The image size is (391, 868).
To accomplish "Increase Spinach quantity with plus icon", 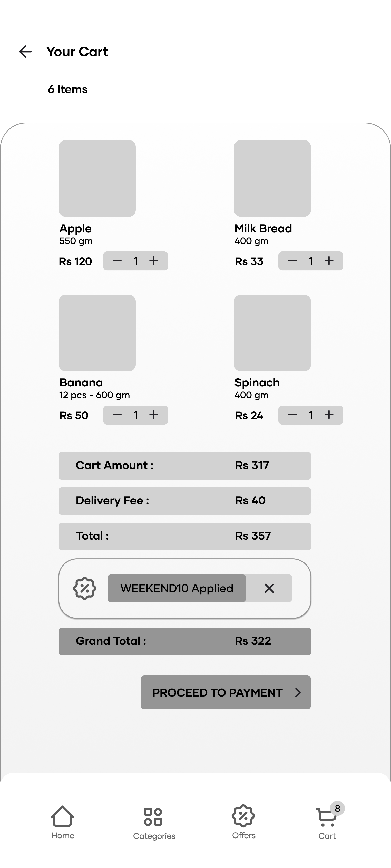I will (x=329, y=415).
